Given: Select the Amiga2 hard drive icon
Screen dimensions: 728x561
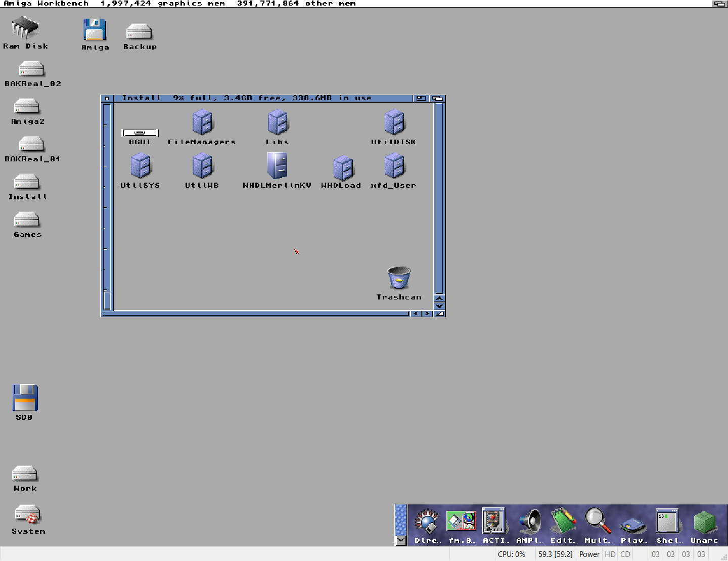Looking at the screenshot, I should [27, 106].
